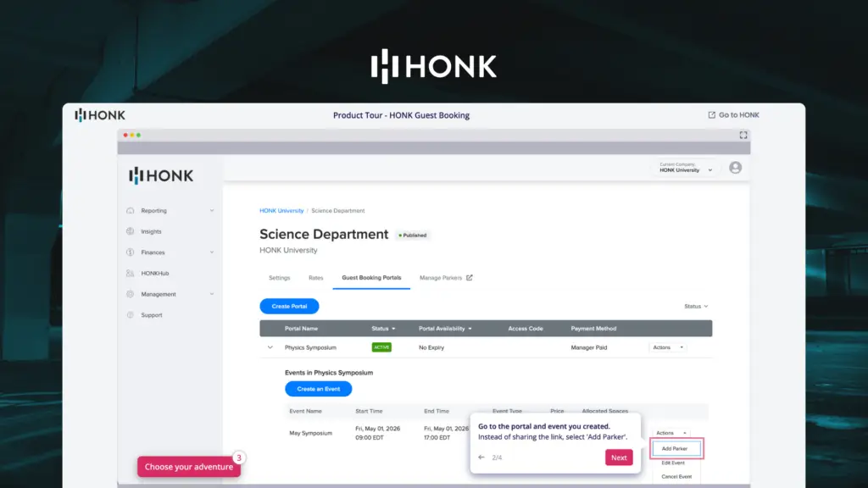Follow the HONK University breadcrumb link
Screen dimensions: 868x488
(x=281, y=211)
